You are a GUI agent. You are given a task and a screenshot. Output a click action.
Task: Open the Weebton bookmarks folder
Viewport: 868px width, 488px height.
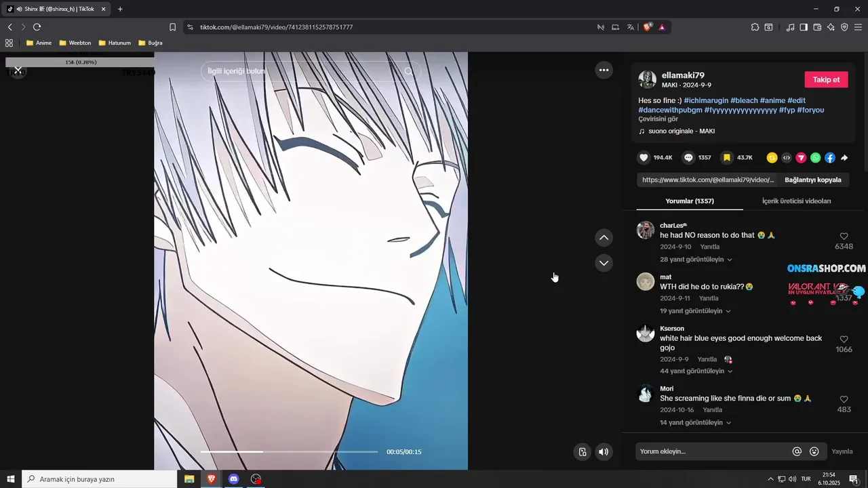point(75,43)
